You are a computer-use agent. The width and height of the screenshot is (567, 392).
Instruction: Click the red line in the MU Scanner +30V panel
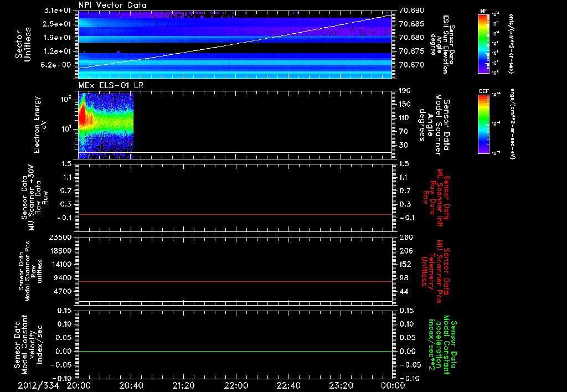coord(235,214)
